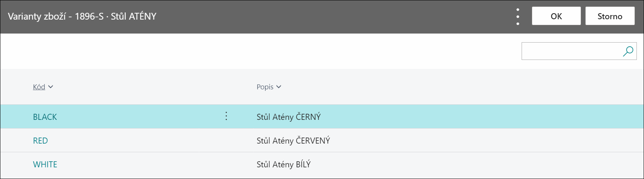Open the more options menu in header
This screenshot has height=179, width=644.
pyautogui.click(x=518, y=17)
